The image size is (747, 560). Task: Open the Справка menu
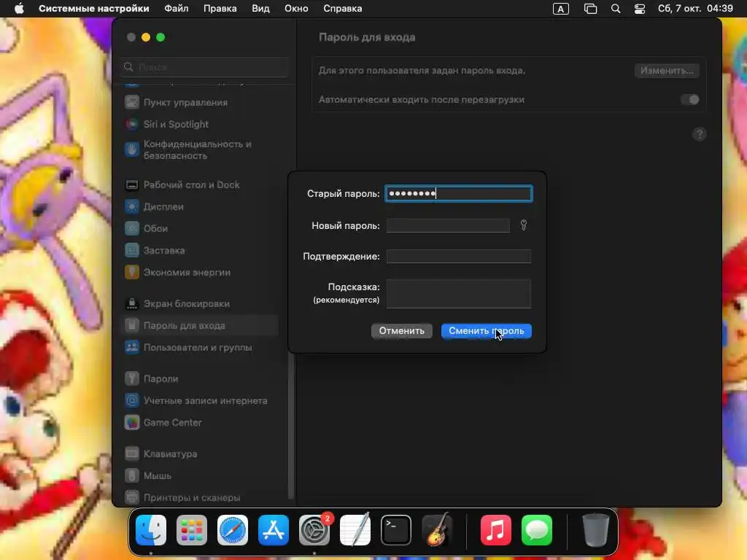[343, 9]
